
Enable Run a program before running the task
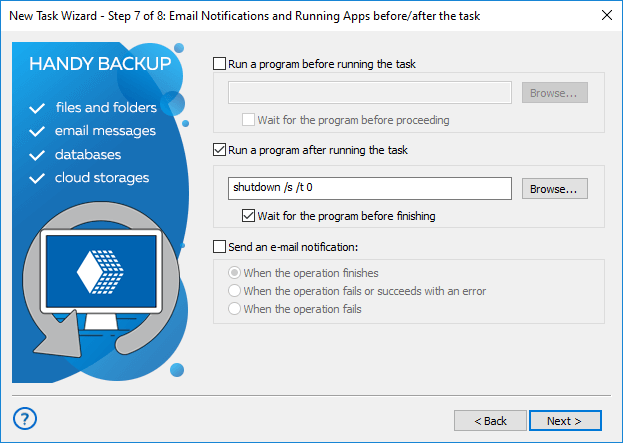(x=220, y=64)
